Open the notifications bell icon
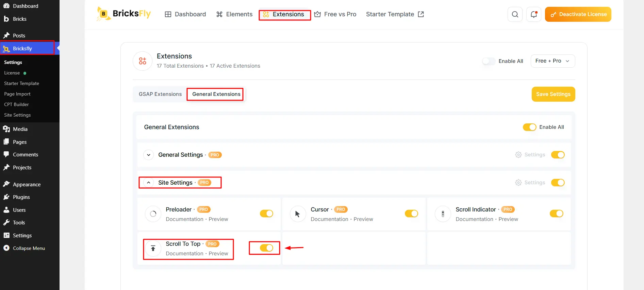The height and width of the screenshot is (290, 644). tap(533, 14)
